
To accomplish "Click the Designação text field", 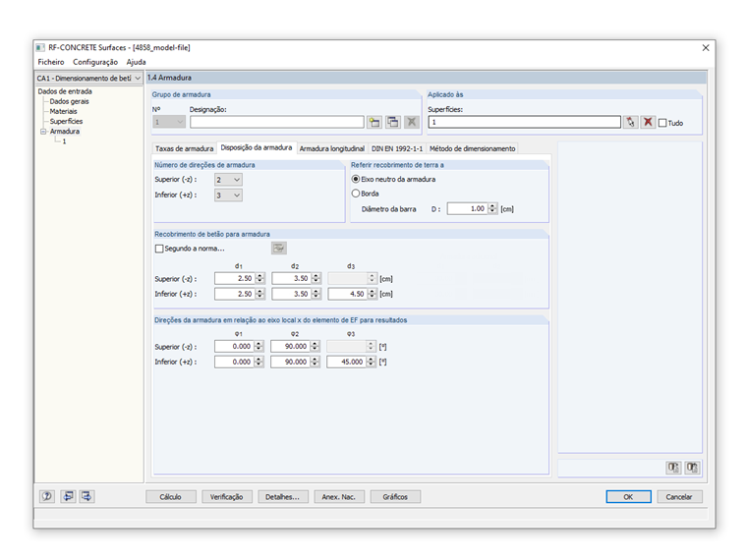I will (277, 123).
